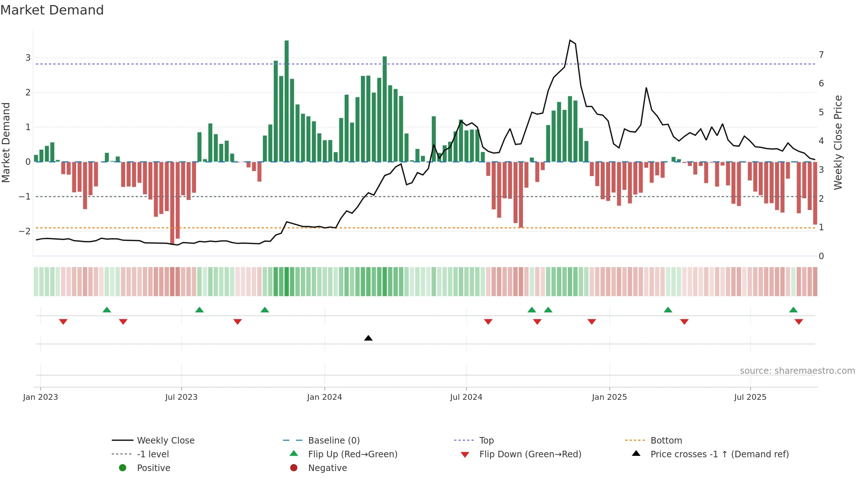This screenshot has width=868, height=488.
Task: Click the red circle beside Negative
Action: 294,468
